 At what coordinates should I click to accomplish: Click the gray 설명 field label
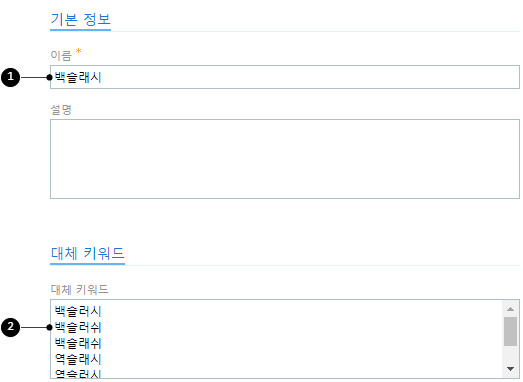point(61,109)
